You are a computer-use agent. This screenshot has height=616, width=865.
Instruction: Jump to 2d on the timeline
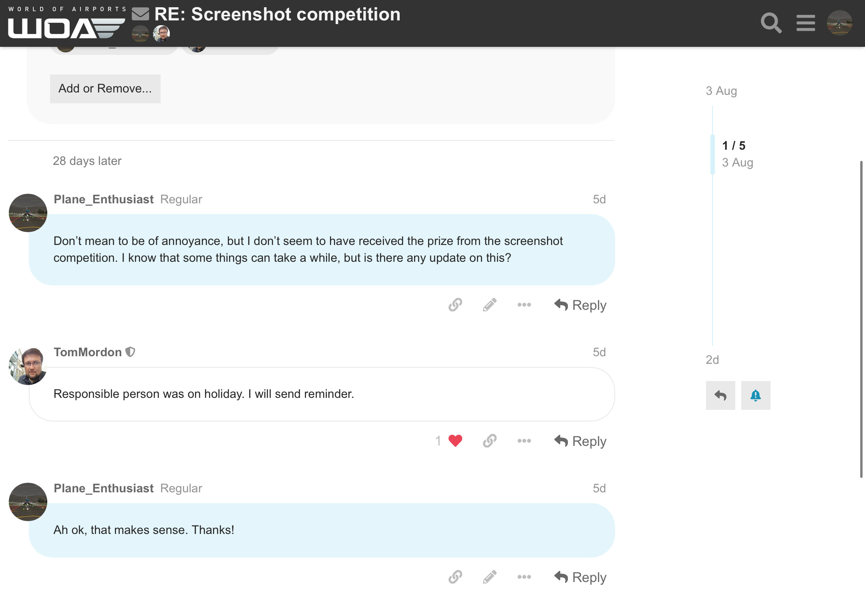(712, 360)
